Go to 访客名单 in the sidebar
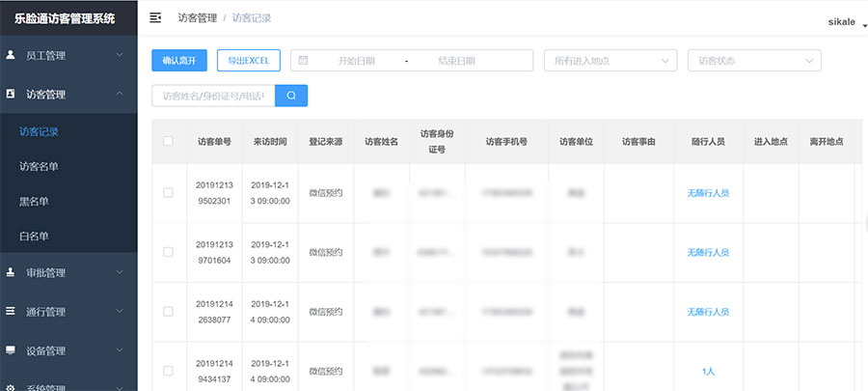The width and height of the screenshot is (868, 391). coord(39,166)
